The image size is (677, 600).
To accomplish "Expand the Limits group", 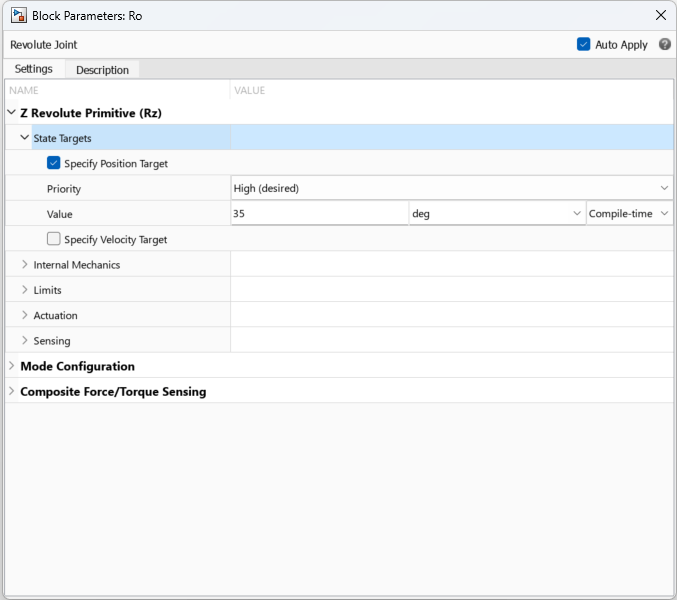I will click(x=25, y=290).
